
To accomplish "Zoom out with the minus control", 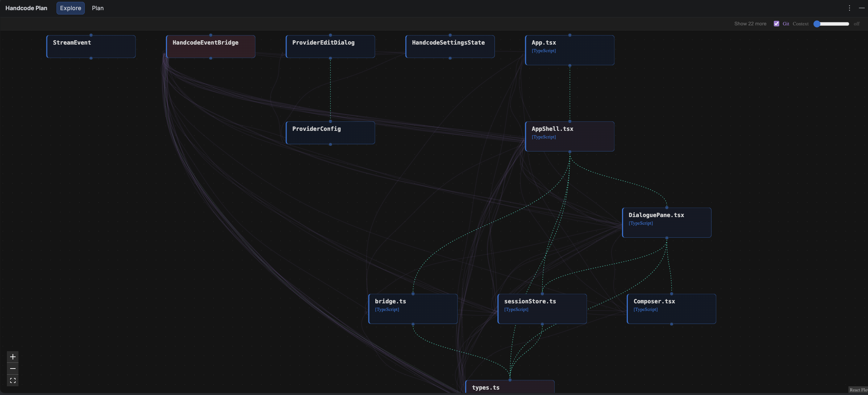I will point(13,369).
